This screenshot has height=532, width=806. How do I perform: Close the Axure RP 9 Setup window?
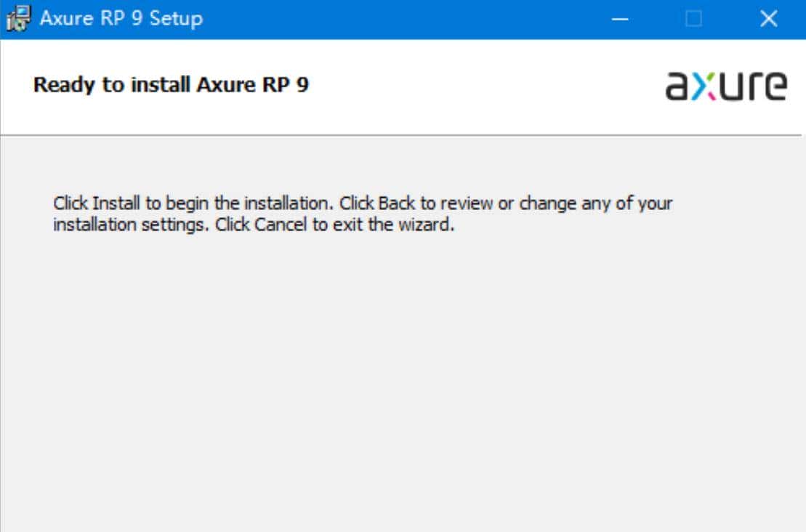pyautogui.click(x=768, y=19)
